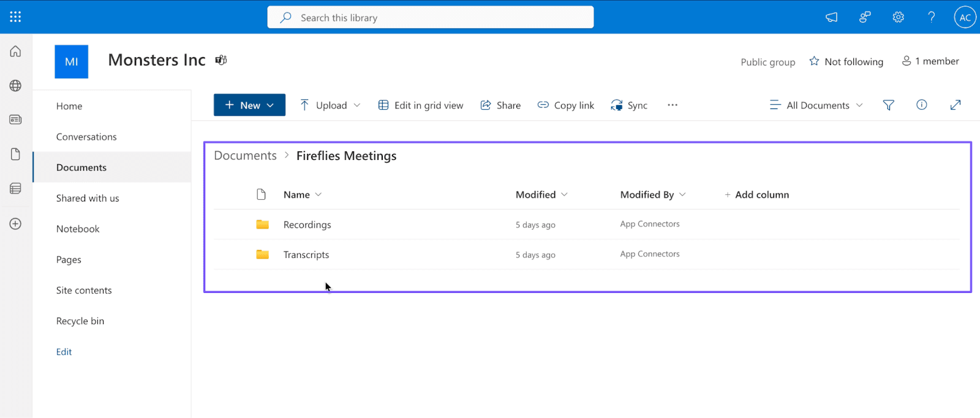Open Notebook in the site navigation
The width and height of the screenshot is (980, 418).
tap(78, 229)
